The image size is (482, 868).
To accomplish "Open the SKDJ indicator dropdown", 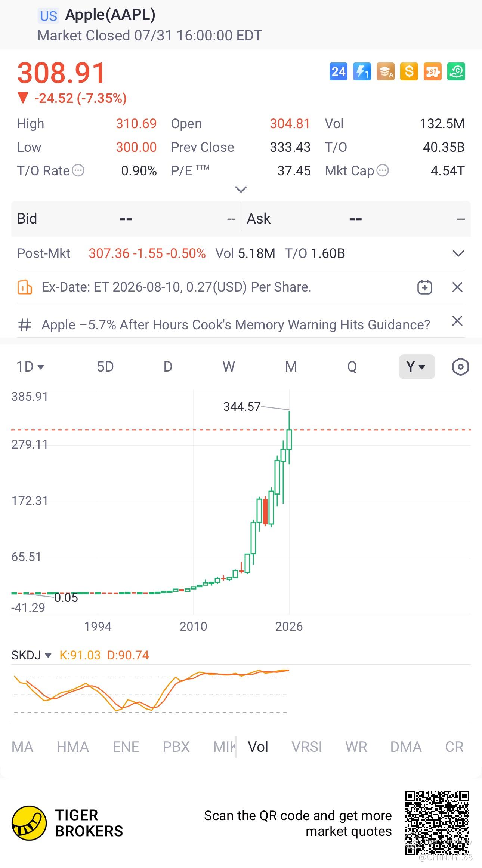I will pyautogui.click(x=31, y=655).
